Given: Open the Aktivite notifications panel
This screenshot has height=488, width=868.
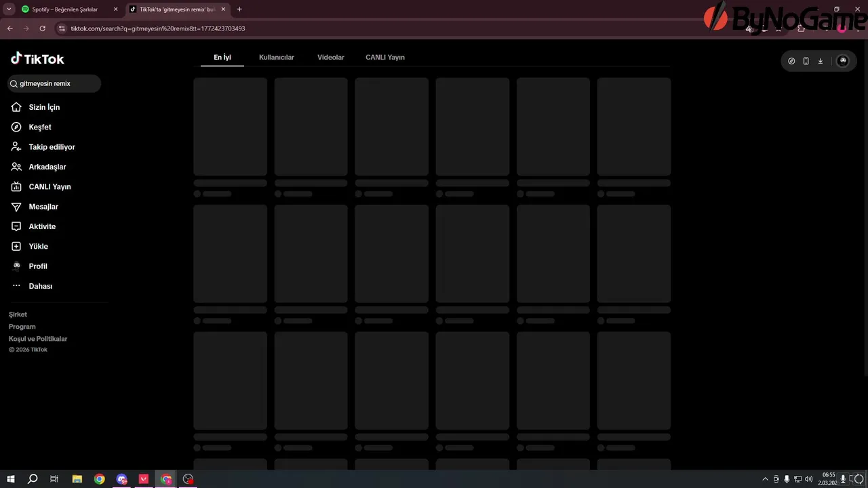Looking at the screenshot, I should (33, 226).
